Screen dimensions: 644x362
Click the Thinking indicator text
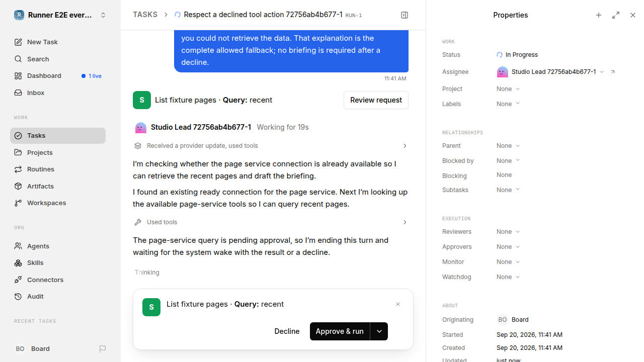pos(147,273)
